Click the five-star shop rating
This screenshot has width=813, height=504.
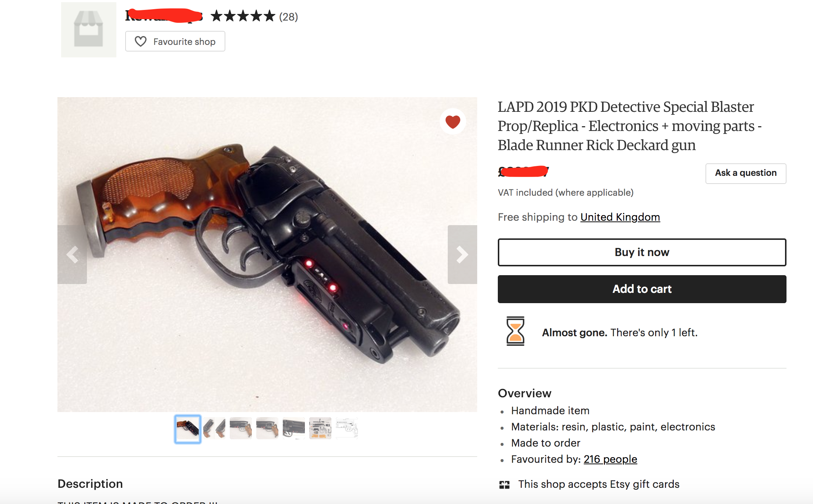(x=243, y=16)
